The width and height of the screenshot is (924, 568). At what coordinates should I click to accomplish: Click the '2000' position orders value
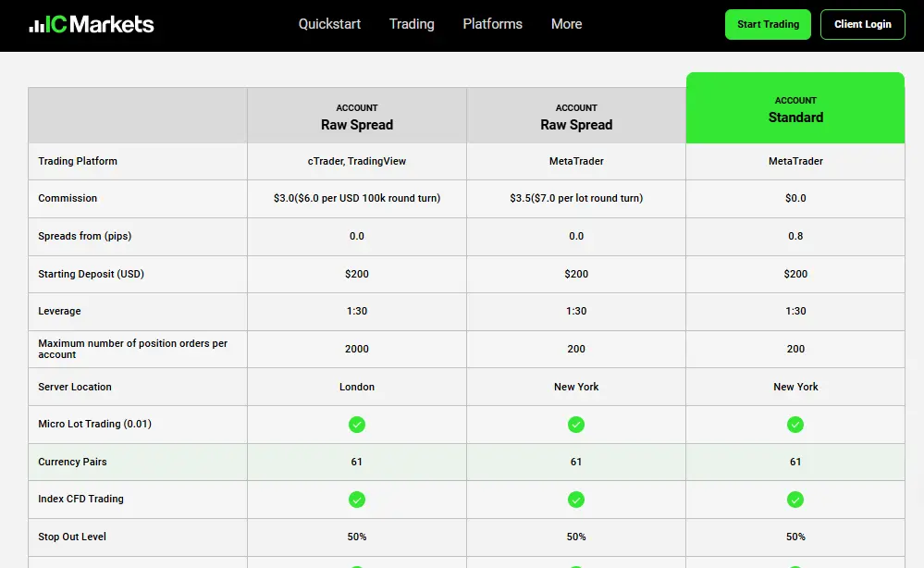(357, 349)
